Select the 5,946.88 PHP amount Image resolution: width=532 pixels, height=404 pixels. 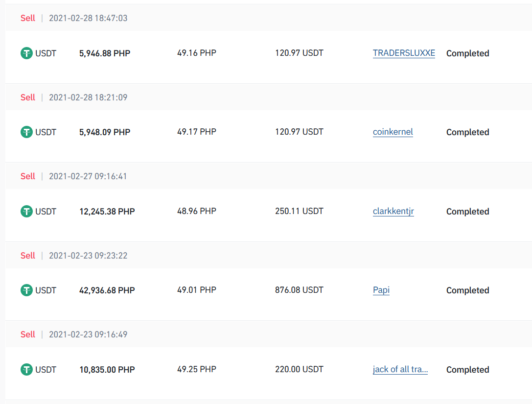point(105,53)
